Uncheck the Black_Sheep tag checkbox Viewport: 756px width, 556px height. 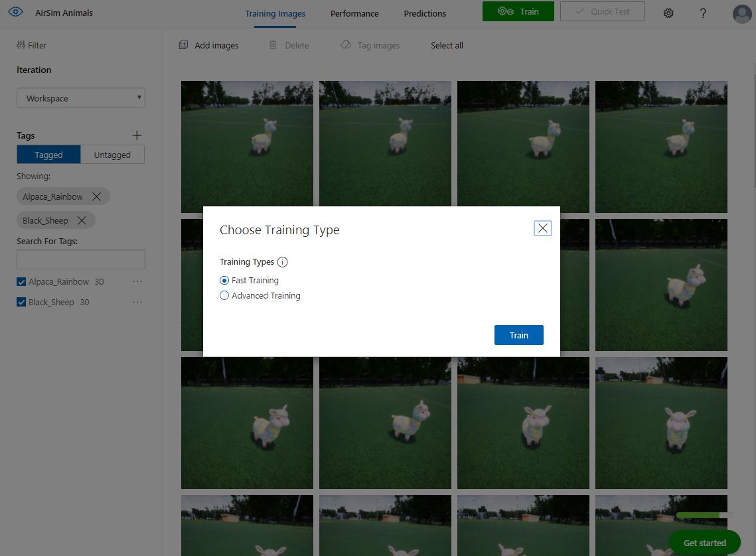[x=21, y=302]
